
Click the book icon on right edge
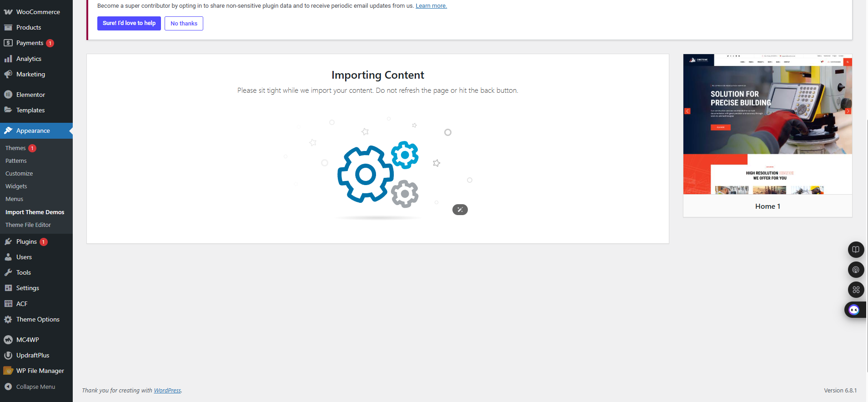[856, 250]
